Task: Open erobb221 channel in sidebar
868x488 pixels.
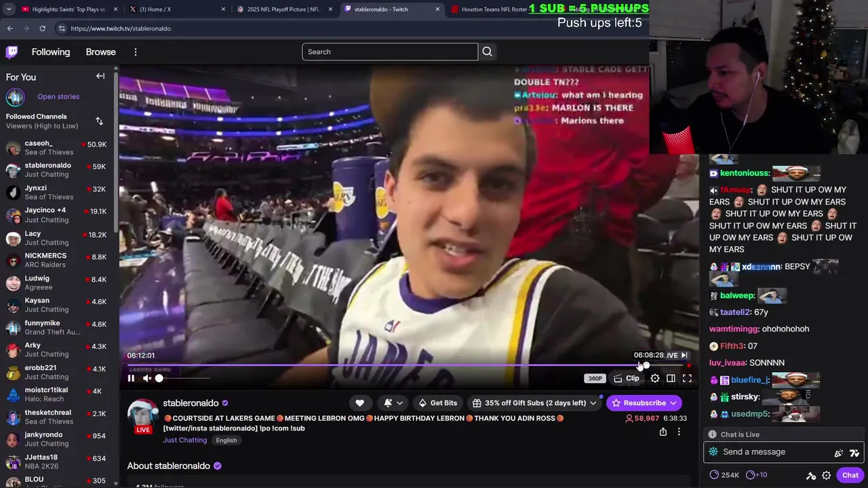Action: (x=58, y=371)
